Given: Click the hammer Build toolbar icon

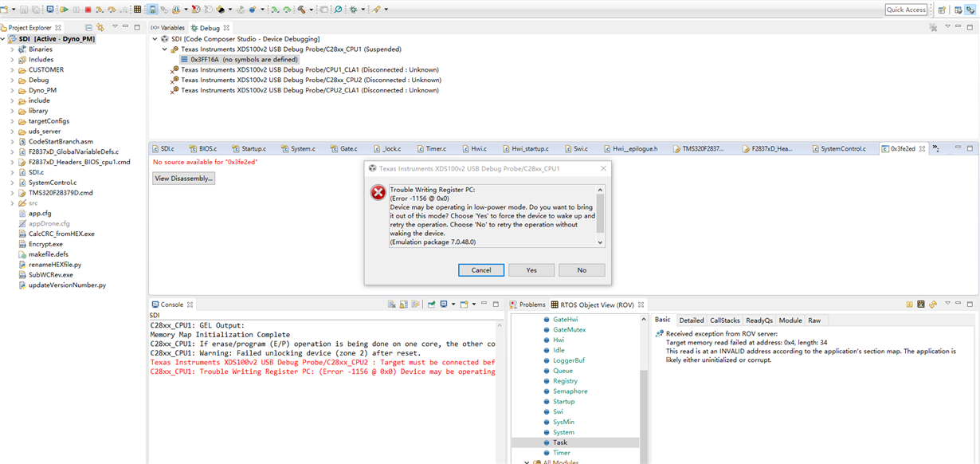Looking at the screenshot, I should click(x=301, y=10).
